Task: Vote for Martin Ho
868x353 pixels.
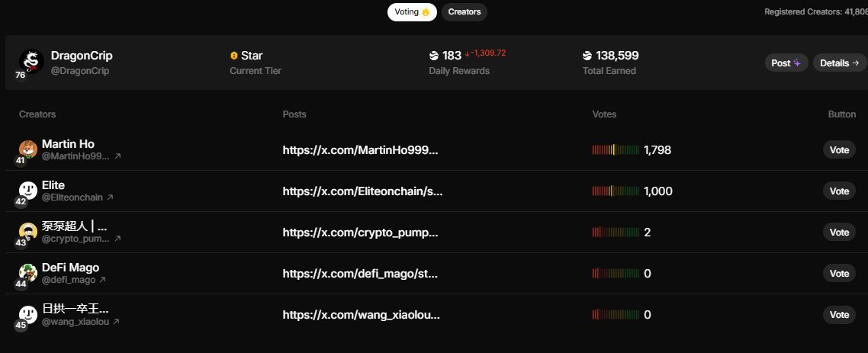Action: click(839, 150)
